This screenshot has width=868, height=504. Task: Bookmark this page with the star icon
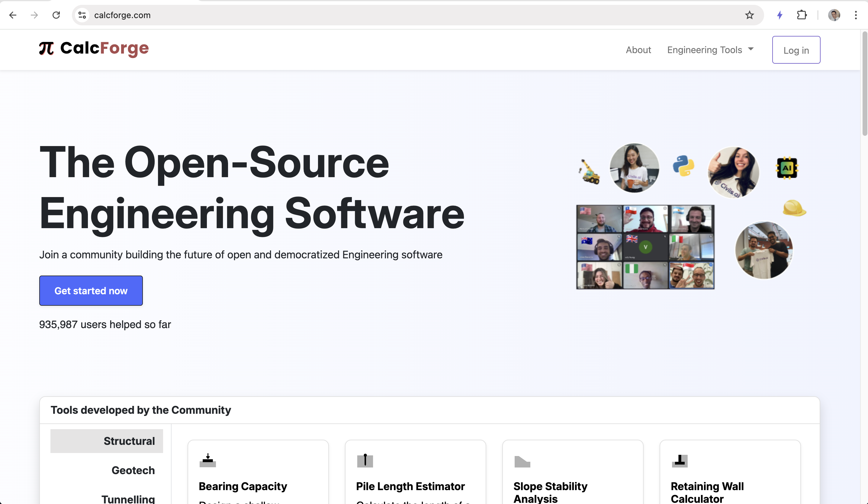pos(749,15)
